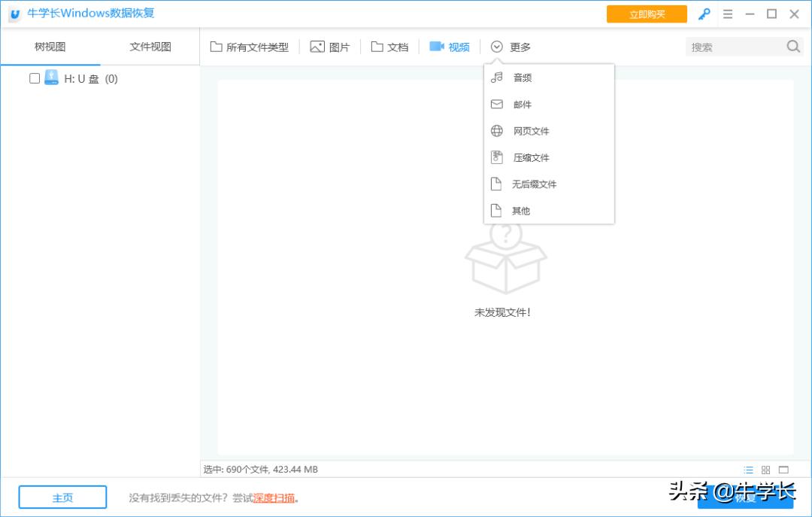This screenshot has height=517, width=812.
Task: Select the 文档 documents filter icon
Action: pos(376,46)
